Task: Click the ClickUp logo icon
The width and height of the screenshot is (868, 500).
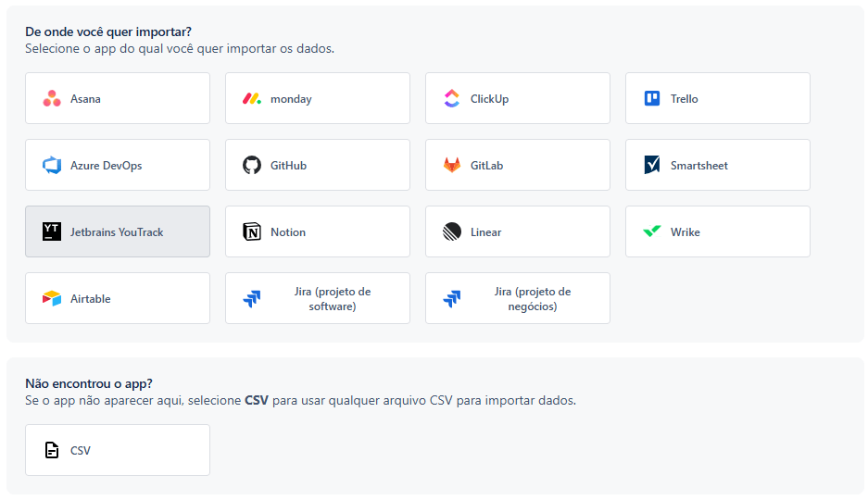Action: coord(452,99)
